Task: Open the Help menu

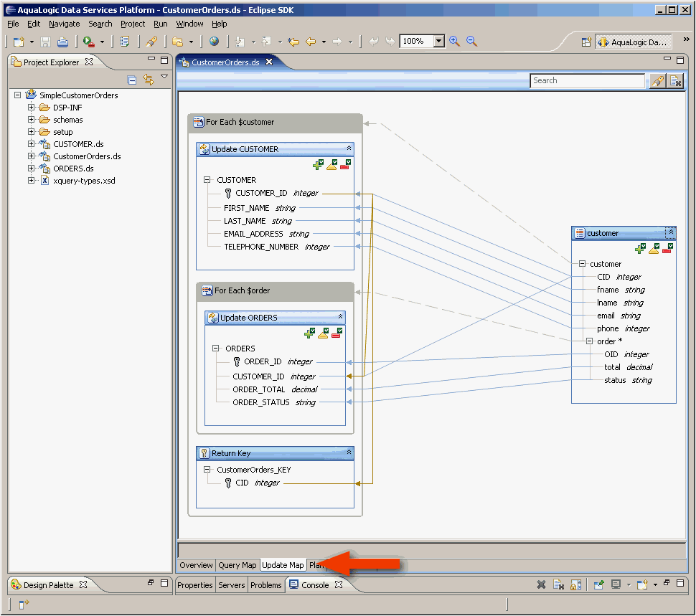Action: pos(220,24)
